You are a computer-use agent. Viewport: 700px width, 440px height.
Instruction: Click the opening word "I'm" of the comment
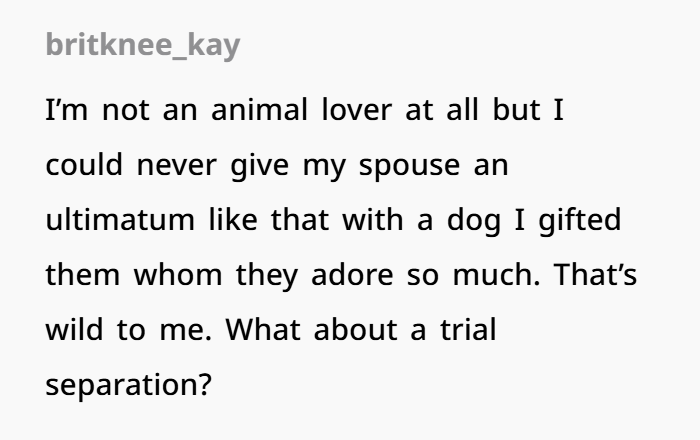point(67,109)
